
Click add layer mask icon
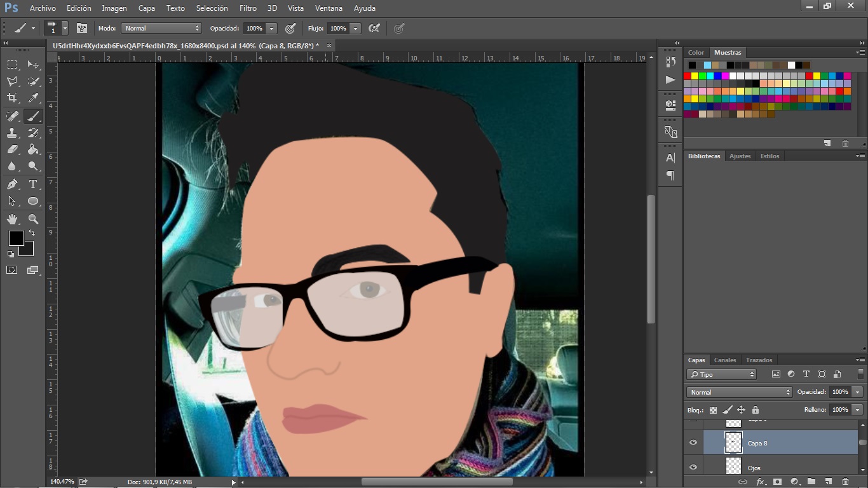777,482
